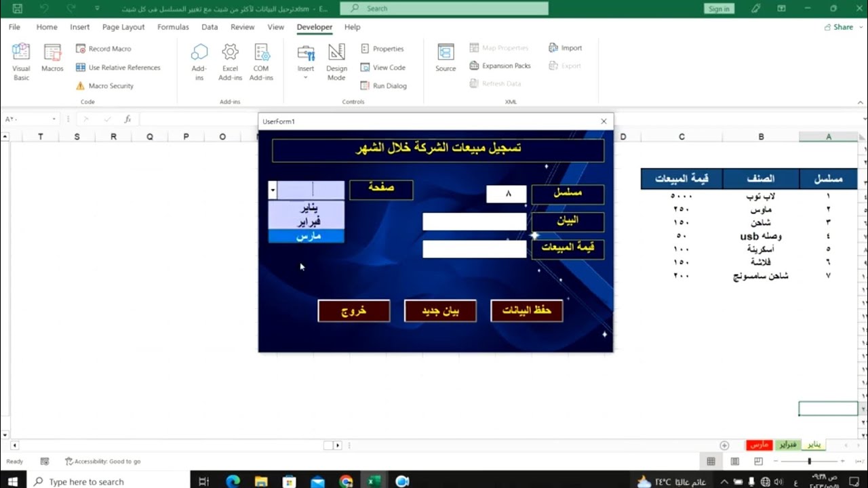Image resolution: width=868 pixels, height=488 pixels.
Task: Switch to the Data tab
Action: (210, 27)
